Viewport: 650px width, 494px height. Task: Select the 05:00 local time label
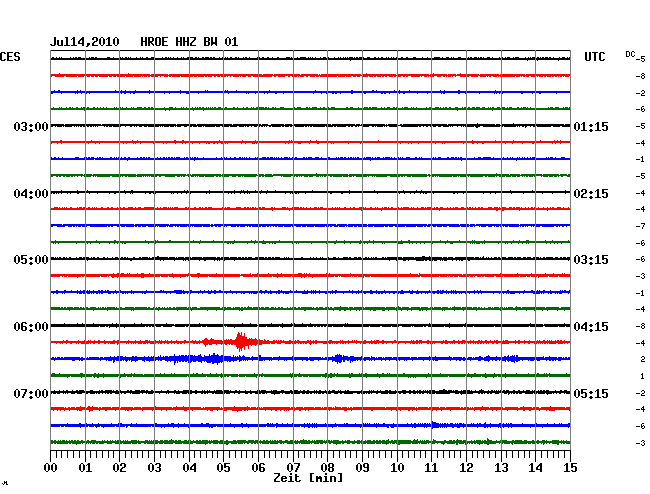point(31,260)
